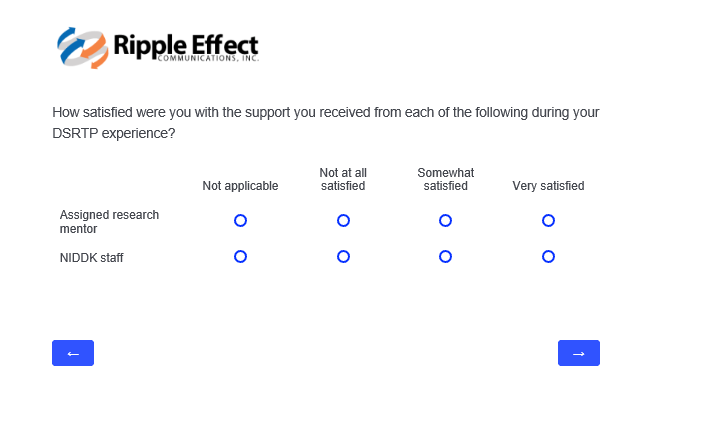
Task: Choose Somewhat satisfied for Assigned research mentor
Action: (x=445, y=220)
